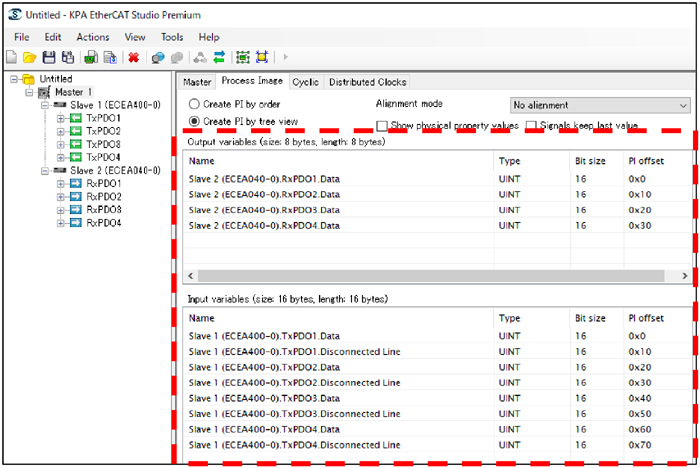Switch to the Distributed Clocks tab

tap(367, 82)
